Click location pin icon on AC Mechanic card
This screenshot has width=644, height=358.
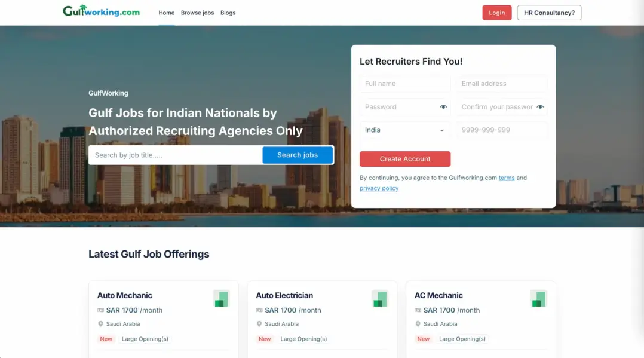[x=418, y=324]
